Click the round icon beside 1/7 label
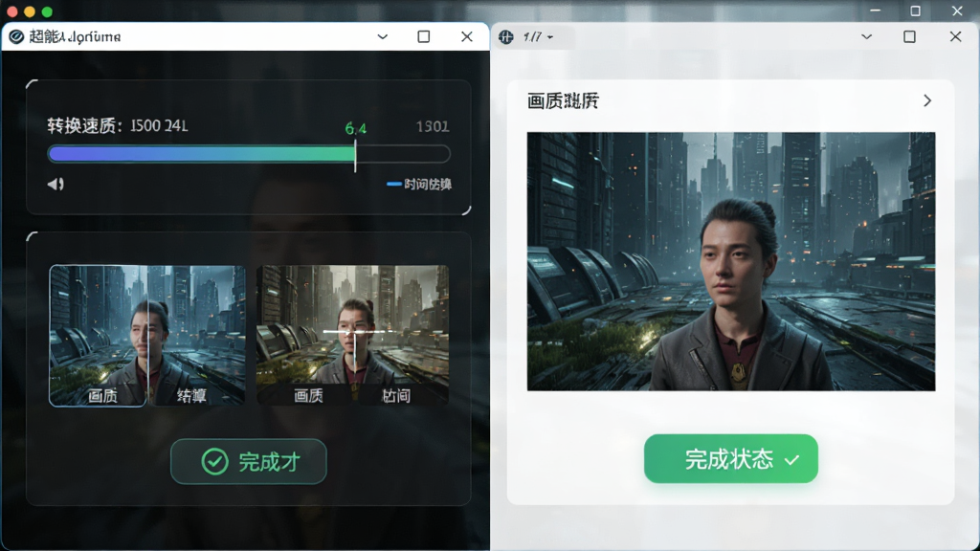 point(506,37)
